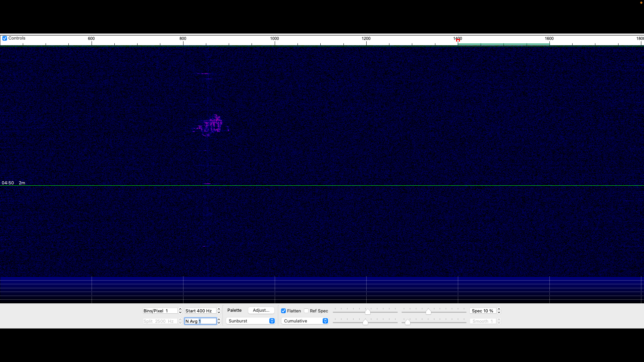Screen dimensions: 644x362
Task: Click the lower-left spectrum gain slider handle
Action: coord(365,322)
